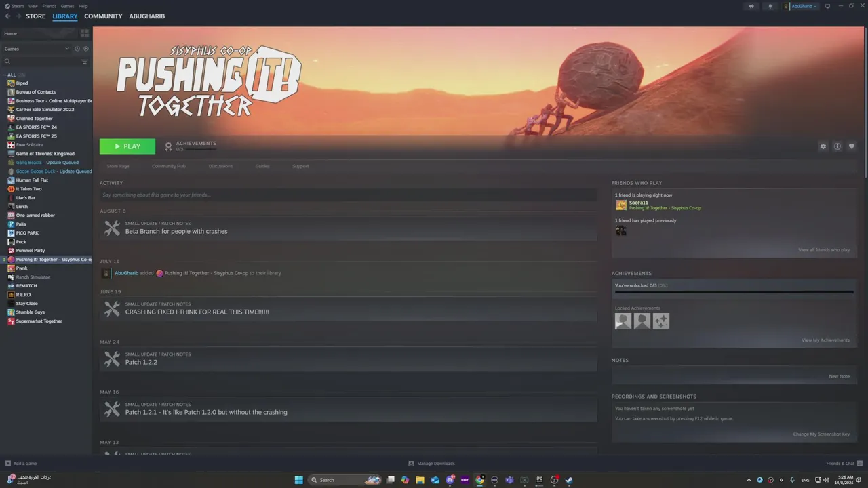Open the Discussions link
868x488 pixels.
point(220,166)
